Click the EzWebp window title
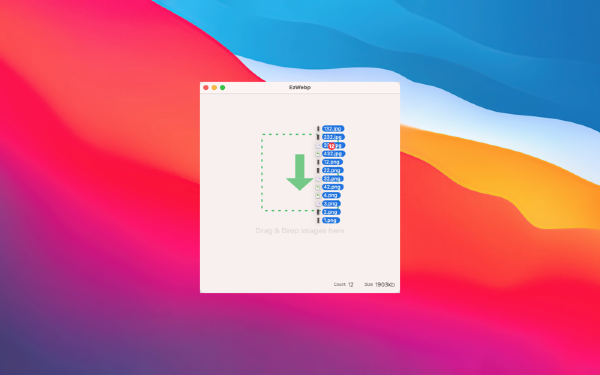This screenshot has width=600, height=375. pyautogui.click(x=300, y=87)
